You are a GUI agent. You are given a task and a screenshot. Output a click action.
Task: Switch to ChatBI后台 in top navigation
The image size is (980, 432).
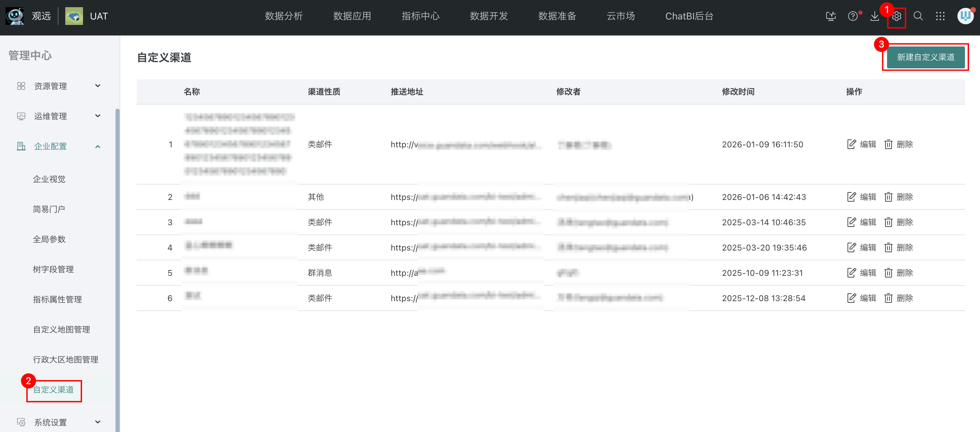point(689,16)
